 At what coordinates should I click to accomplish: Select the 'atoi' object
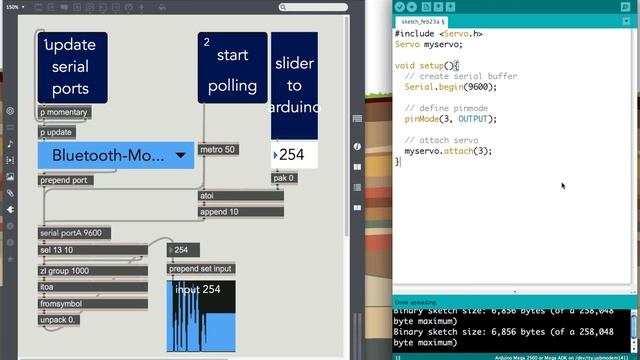(241, 196)
